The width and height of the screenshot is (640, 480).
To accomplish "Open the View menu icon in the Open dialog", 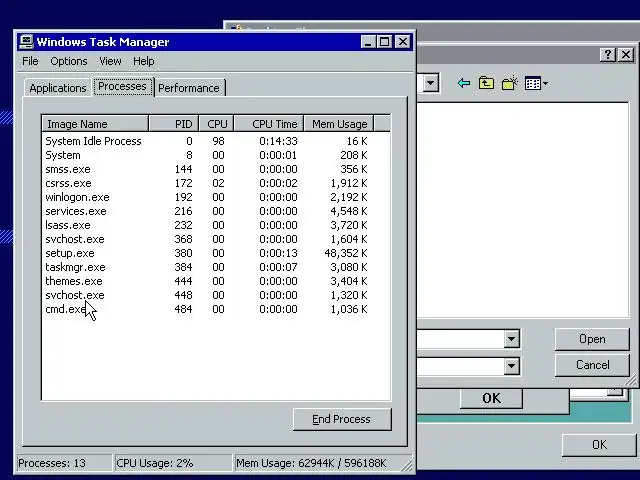I will 536,84.
